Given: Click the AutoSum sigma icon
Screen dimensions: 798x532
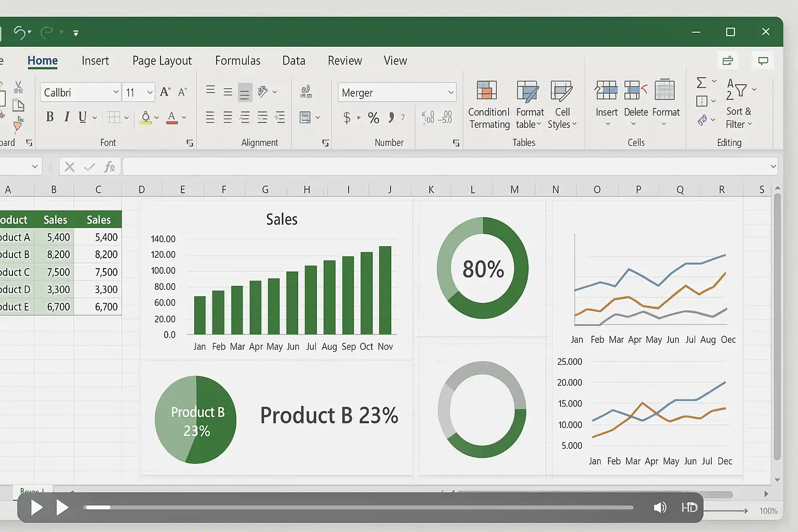Looking at the screenshot, I should [701, 83].
